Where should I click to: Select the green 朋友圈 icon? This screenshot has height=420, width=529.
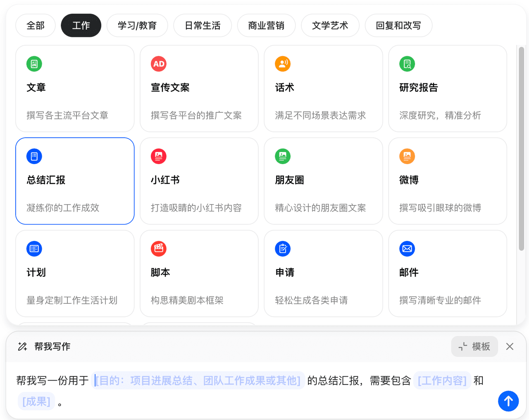283,156
